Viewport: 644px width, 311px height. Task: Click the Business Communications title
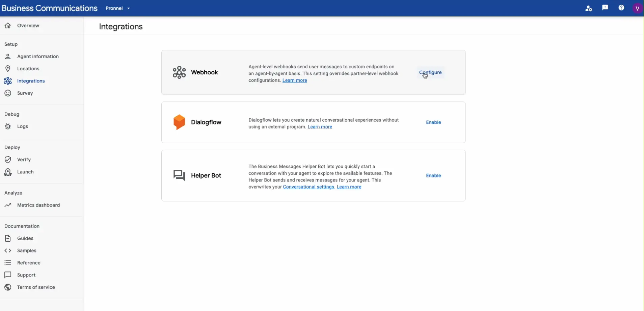point(50,8)
